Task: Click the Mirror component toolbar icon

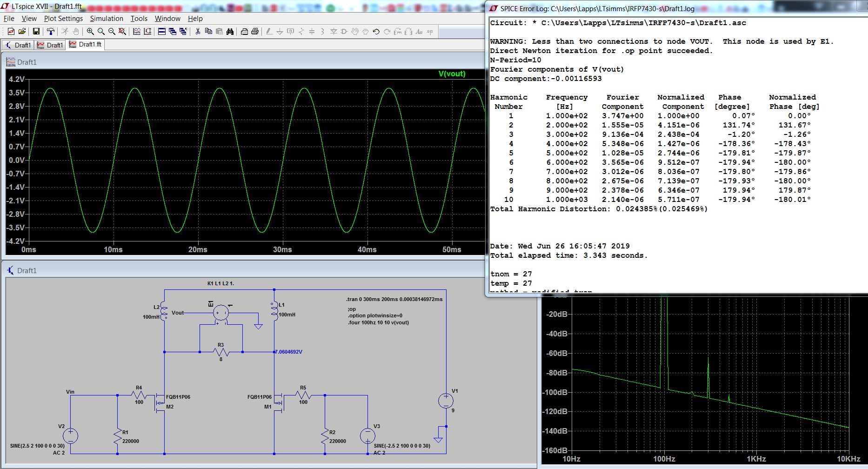Action: pos(408,31)
